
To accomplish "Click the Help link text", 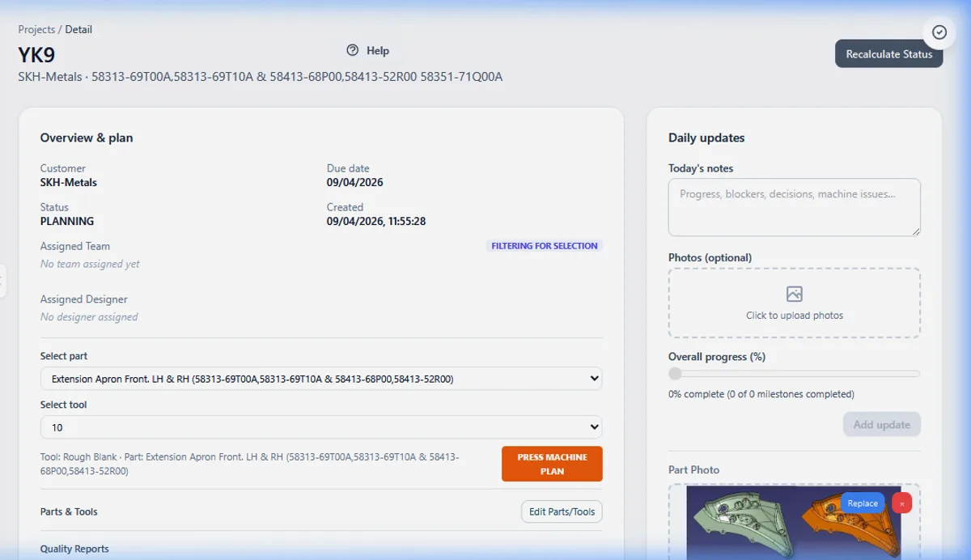I will coord(378,50).
